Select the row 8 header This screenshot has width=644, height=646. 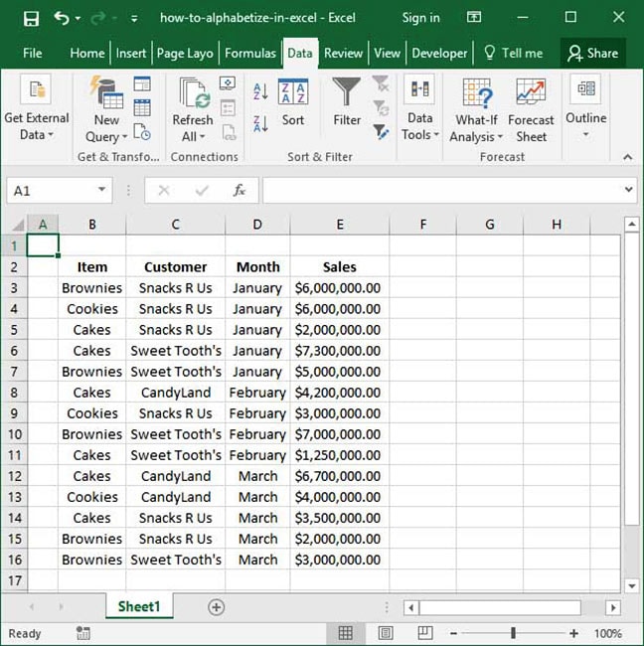point(14,393)
